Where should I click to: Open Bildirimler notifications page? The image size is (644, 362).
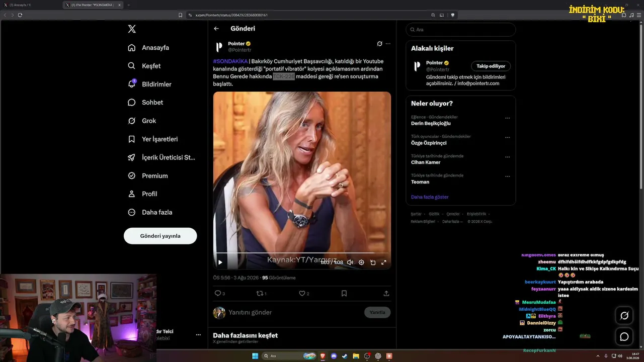(x=149, y=84)
